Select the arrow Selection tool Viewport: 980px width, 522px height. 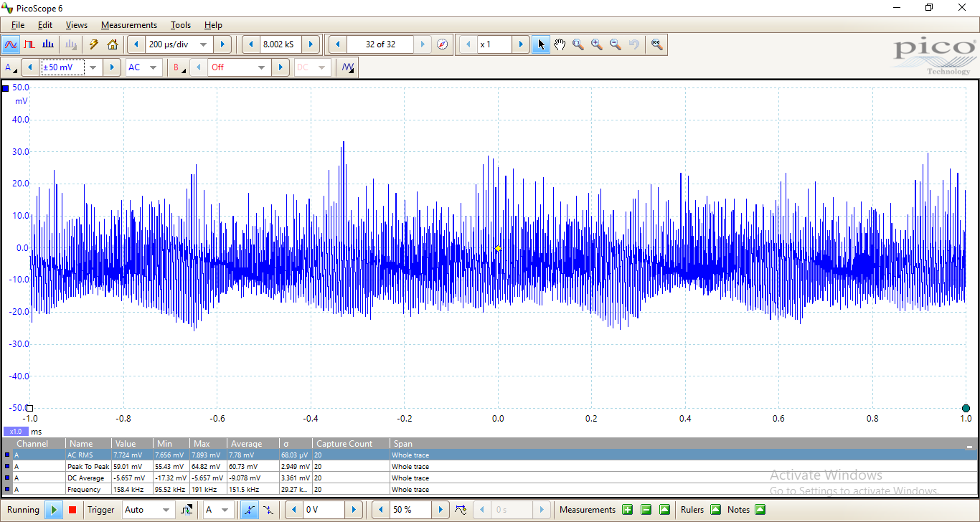tap(541, 44)
